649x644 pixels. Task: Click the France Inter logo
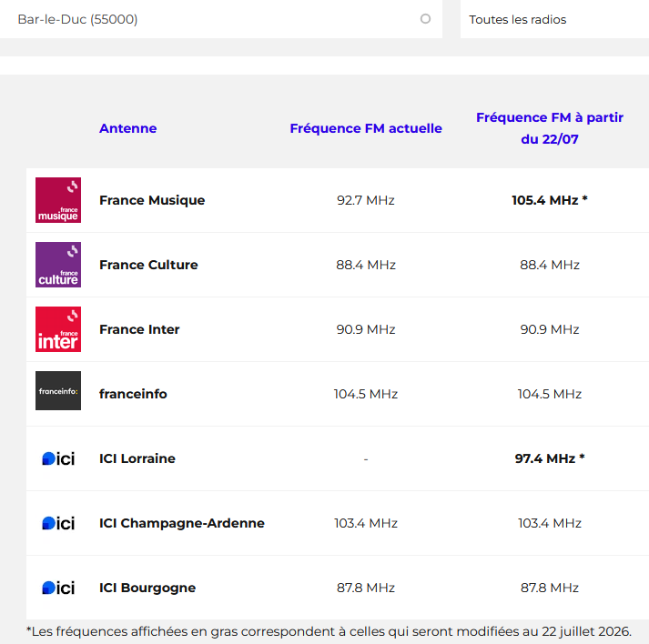coord(58,329)
